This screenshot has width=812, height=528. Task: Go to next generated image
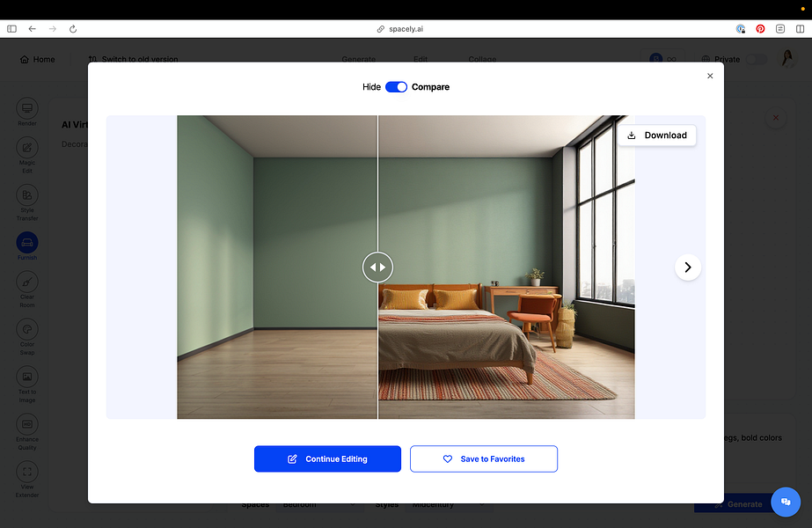(688, 268)
